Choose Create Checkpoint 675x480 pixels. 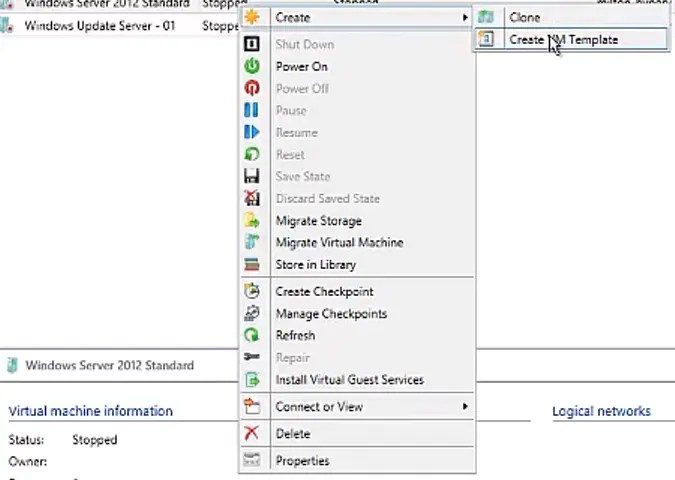(x=357, y=291)
